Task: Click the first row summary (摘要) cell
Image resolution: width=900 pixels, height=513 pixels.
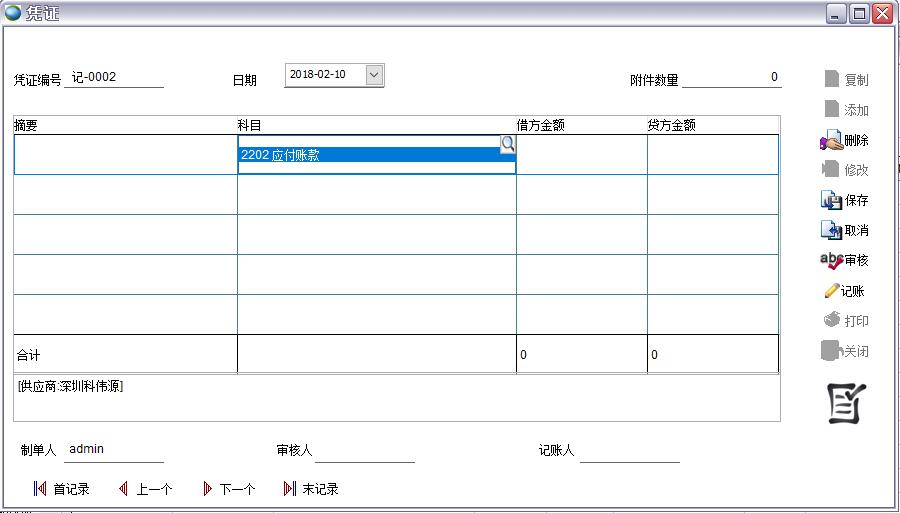Action: pyautogui.click(x=125, y=155)
